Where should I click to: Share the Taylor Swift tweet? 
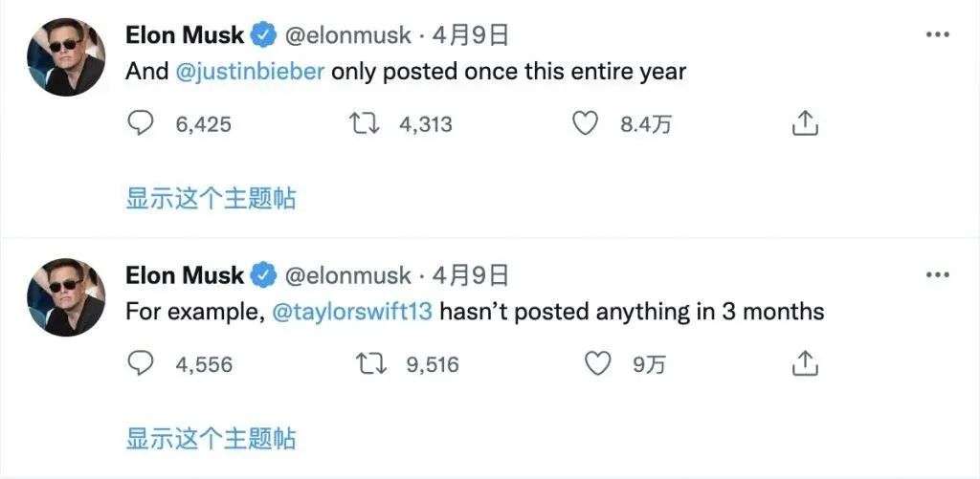coord(806,364)
